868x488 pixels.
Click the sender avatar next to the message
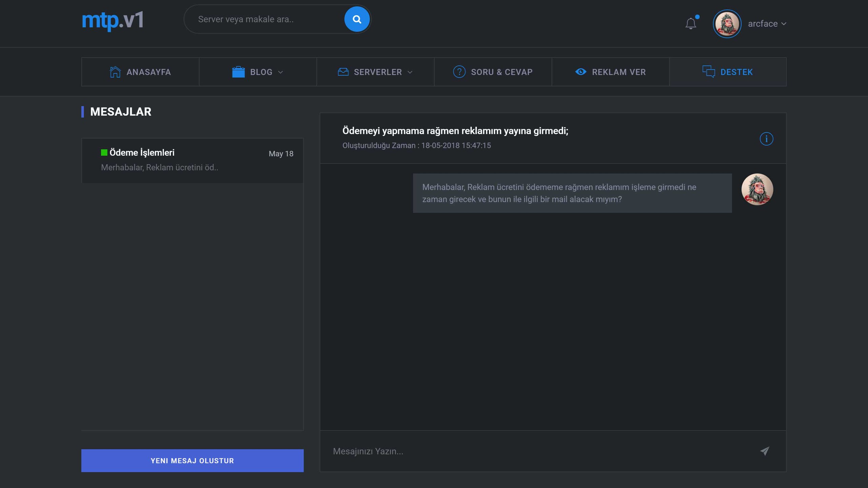(757, 189)
